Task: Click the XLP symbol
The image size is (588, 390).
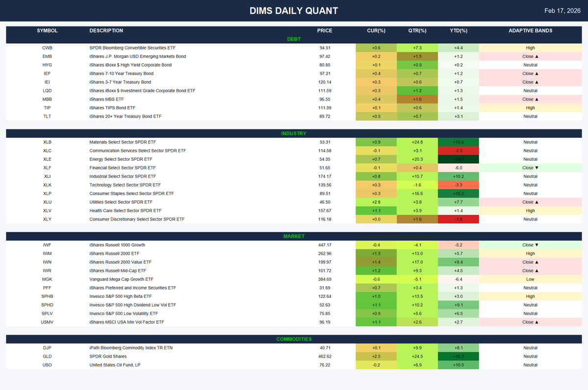Action: (48, 194)
